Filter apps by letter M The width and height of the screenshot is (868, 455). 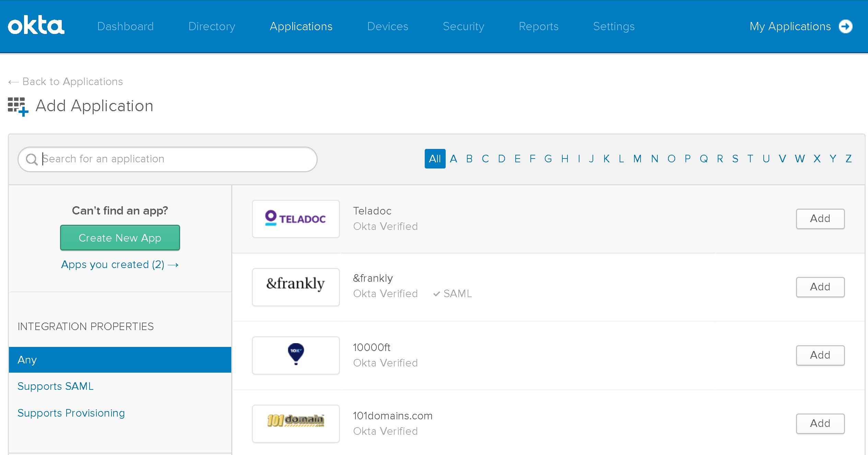(x=637, y=159)
